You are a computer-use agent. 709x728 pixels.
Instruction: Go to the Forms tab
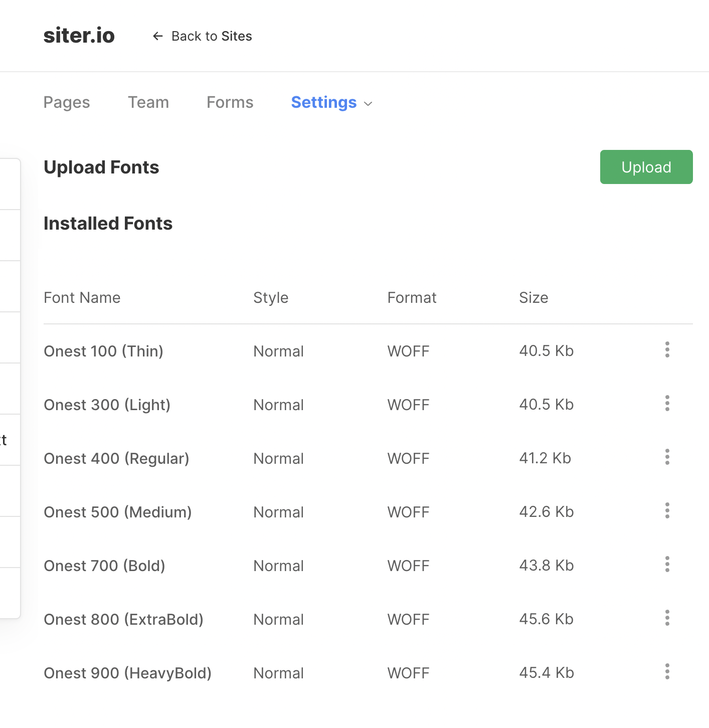pyautogui.click(x=230, y=102)
